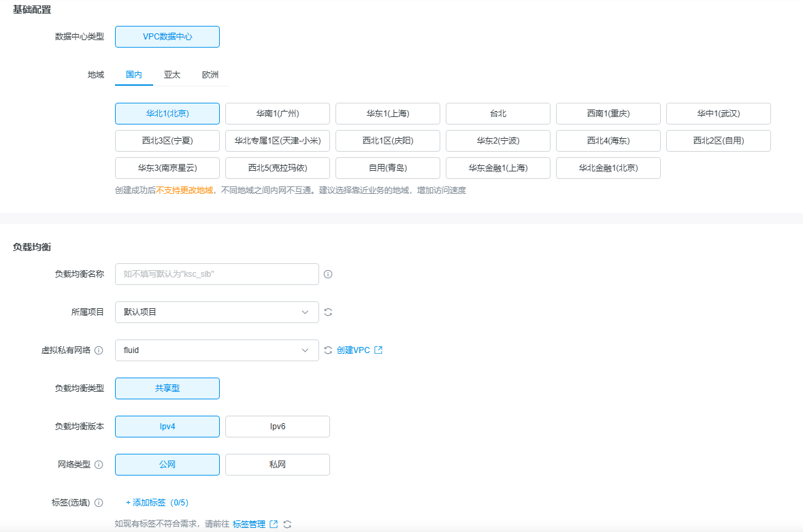Select 私网 network type
The height and width of the screenshot is (532, 803).
tap(278, 465)
